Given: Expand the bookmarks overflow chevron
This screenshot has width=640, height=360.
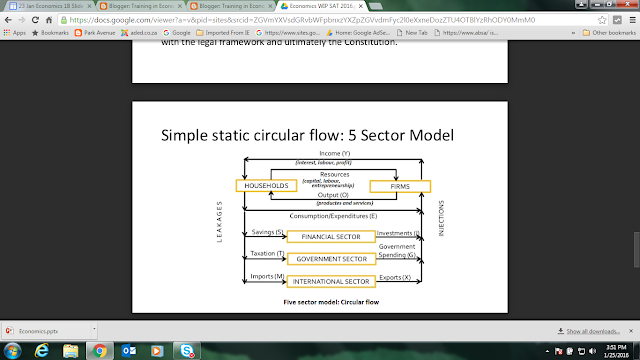Looking at the screenshot, I should [x=573, y=33].
